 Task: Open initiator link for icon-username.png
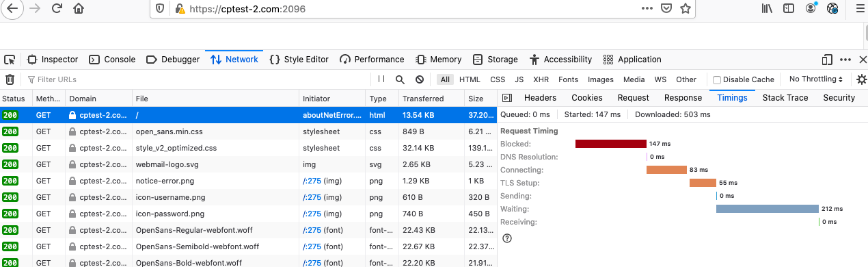pyautogui.click(x=312, y=197)
